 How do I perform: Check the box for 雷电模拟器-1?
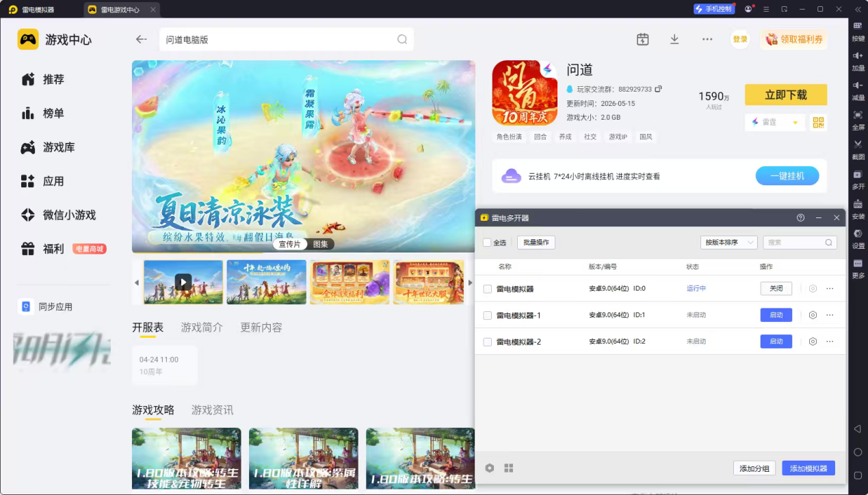(x=488, y=315)
